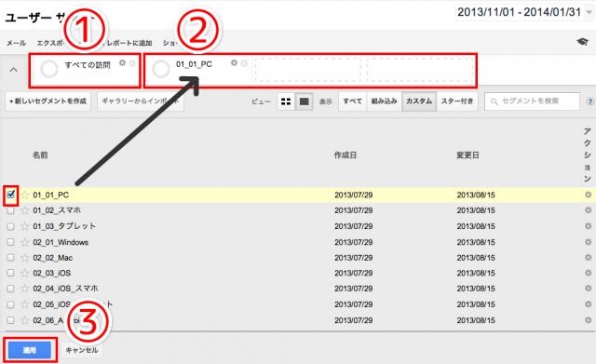This screenshot has width=596, height=364.
Task: Show カスタム segments tab
Action: point(419,101)
